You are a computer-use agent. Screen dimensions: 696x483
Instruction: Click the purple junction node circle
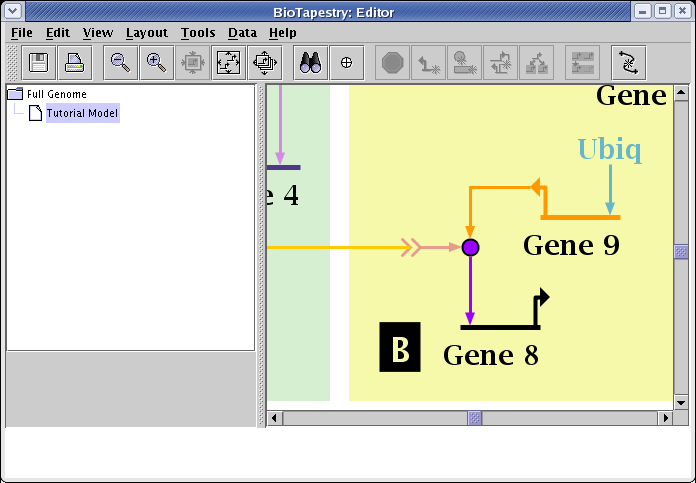tap(470, 247)
